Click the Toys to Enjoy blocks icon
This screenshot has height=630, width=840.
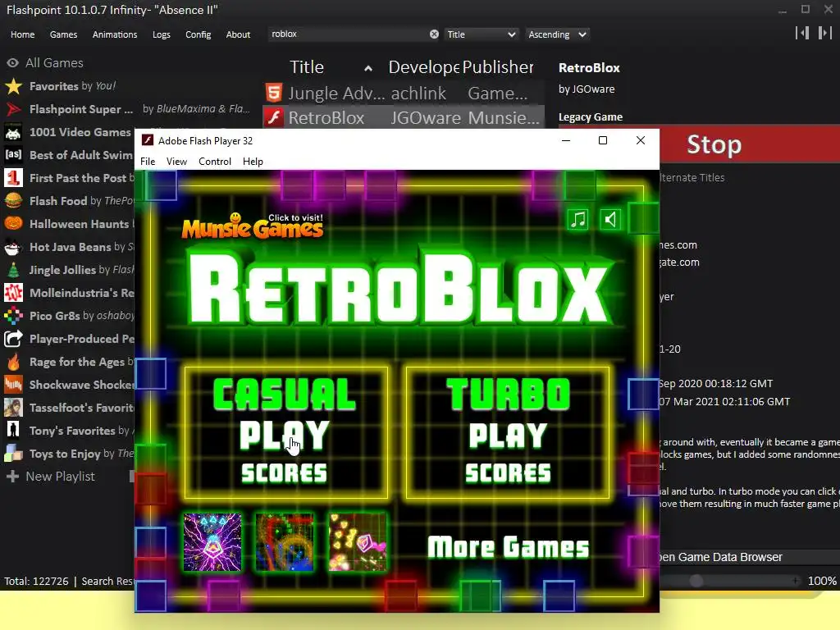tap(13, 454)
